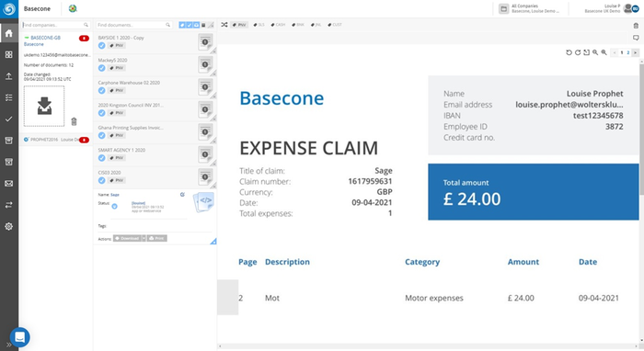Click invoice thumbnail for MackeyS 2020
This screenshot has width=644, height=351.
pos(205,65)
